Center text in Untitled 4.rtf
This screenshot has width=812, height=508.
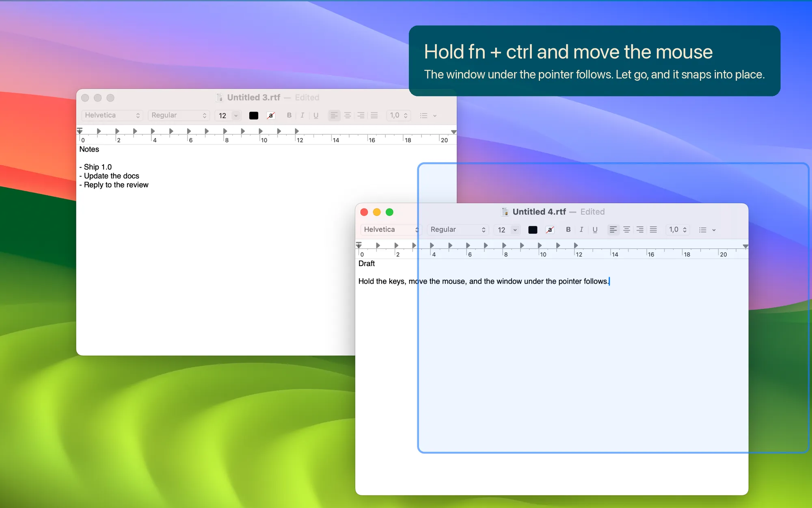tap(626, 230)
